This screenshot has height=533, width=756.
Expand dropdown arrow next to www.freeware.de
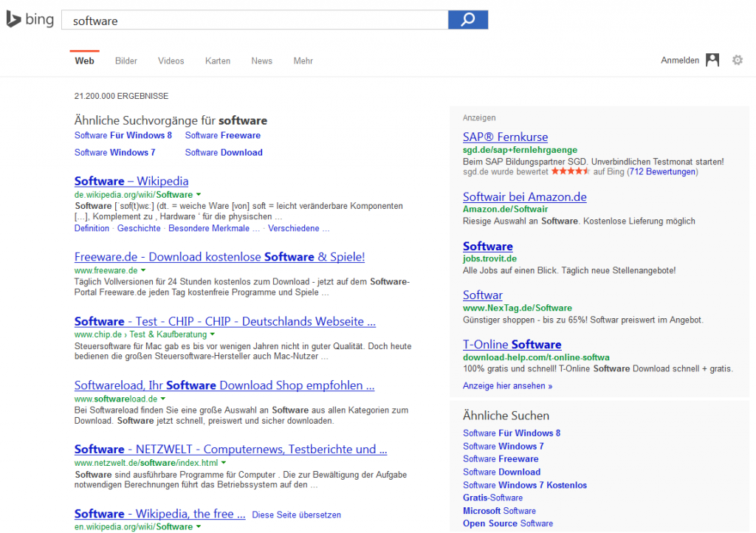click(143, 270)
